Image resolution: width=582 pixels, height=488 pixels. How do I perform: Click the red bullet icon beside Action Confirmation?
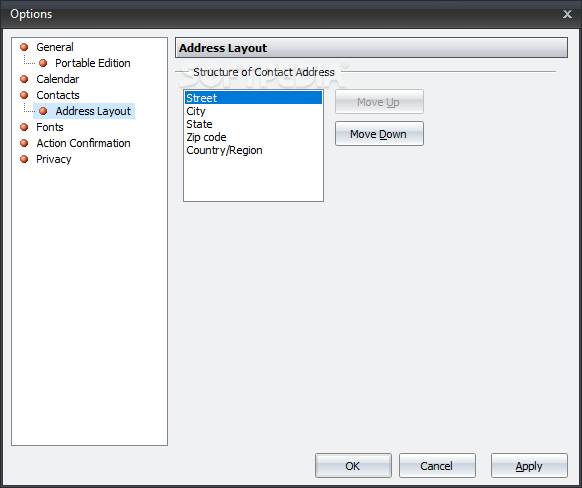click(24, 143)
